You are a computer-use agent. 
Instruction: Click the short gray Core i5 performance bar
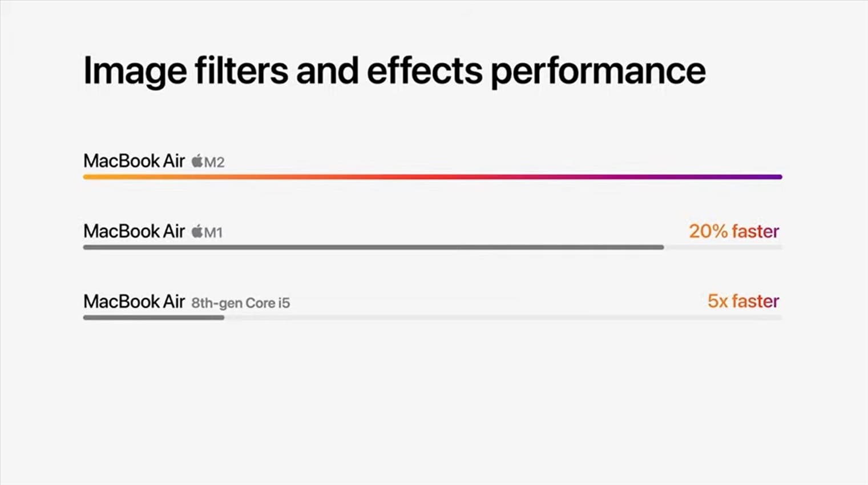[x=154, y=318]
